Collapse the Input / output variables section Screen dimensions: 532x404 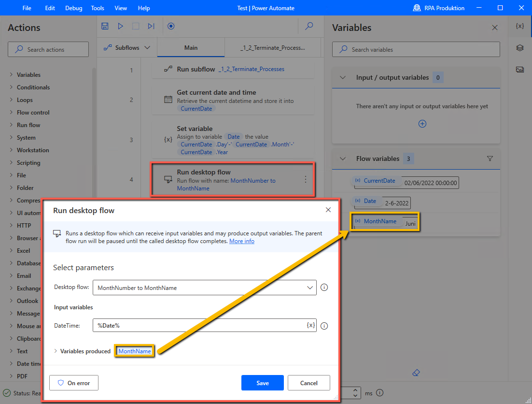[x=343, y=77]
